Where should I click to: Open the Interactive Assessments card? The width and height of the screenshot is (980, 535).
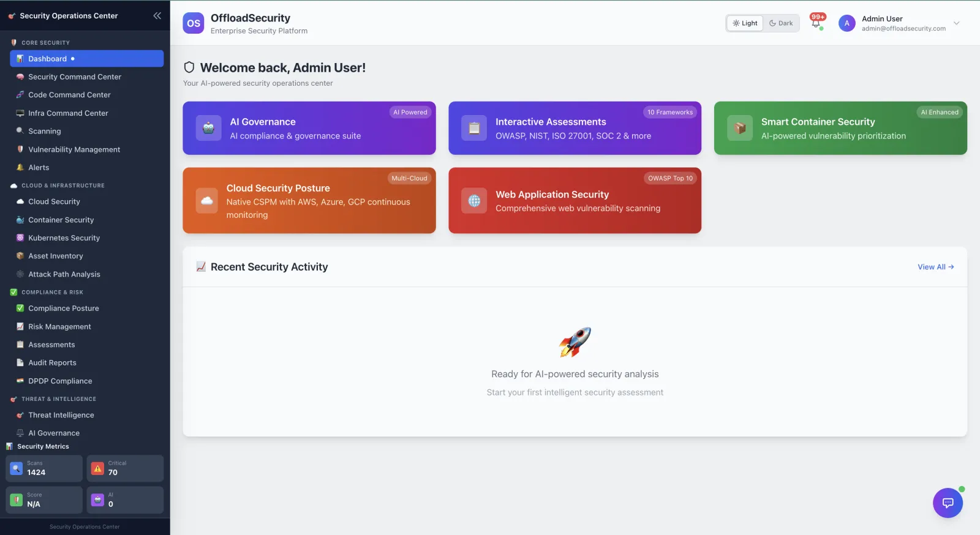point(575,128)
